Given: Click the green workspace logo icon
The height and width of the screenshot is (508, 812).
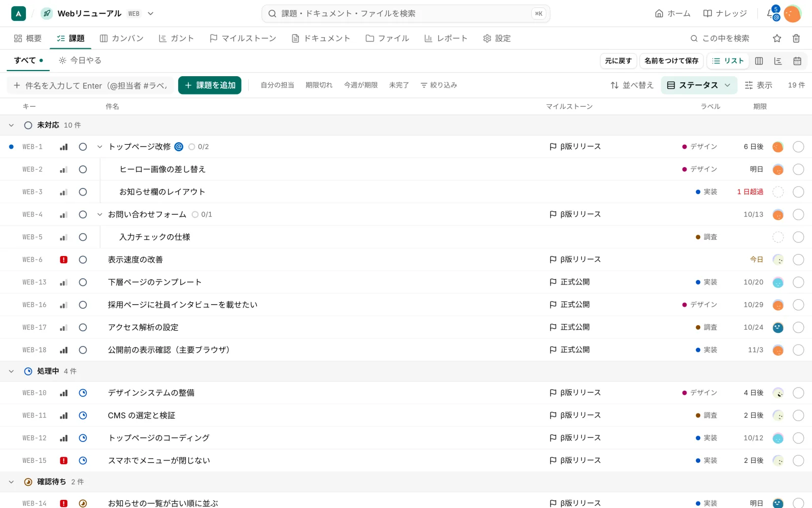Looking at the screenshot, I should point(18,14).
